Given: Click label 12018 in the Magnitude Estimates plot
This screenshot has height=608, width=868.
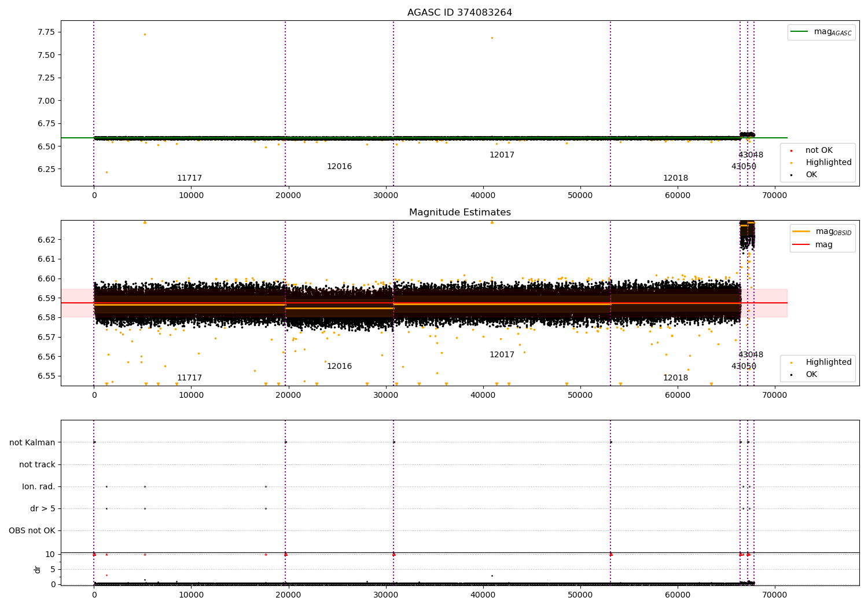Looking at the screenshot, I should click(675, 378).
